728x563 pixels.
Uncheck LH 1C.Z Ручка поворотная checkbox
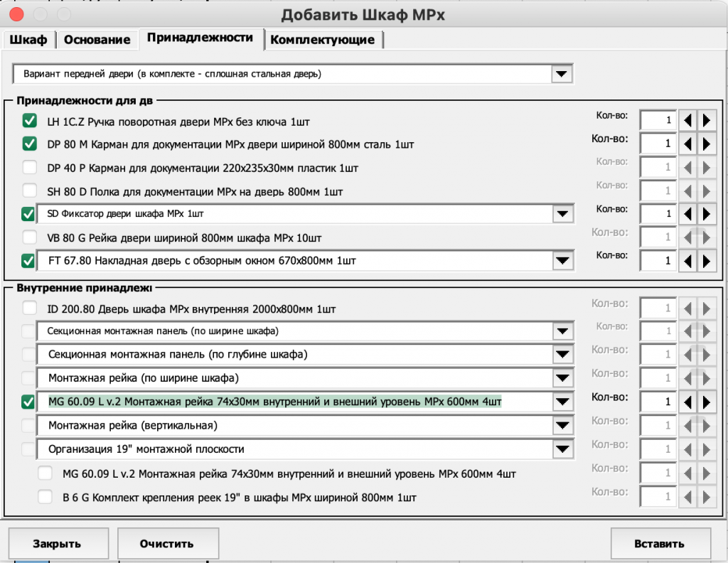[30, 121]
